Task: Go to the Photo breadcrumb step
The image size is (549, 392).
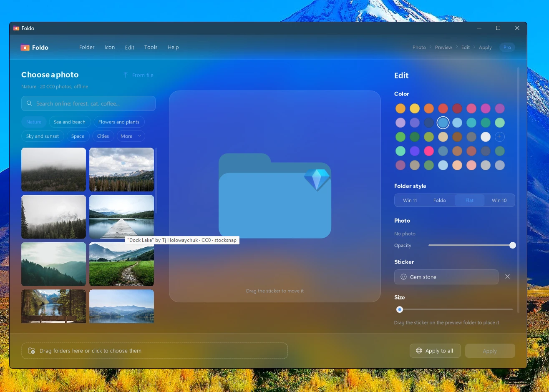Action: [419, 47]
